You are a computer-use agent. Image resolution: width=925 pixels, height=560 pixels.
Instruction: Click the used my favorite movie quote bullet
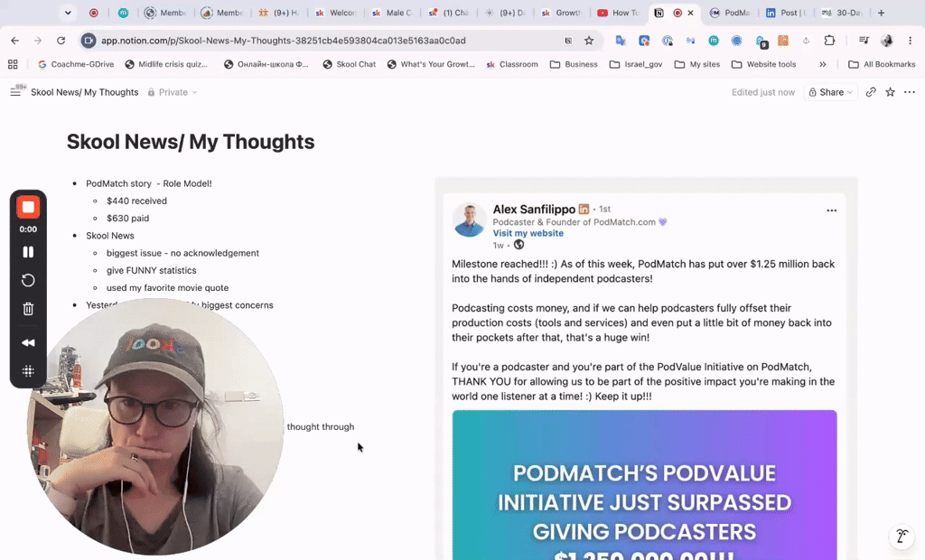coord(167,288)
